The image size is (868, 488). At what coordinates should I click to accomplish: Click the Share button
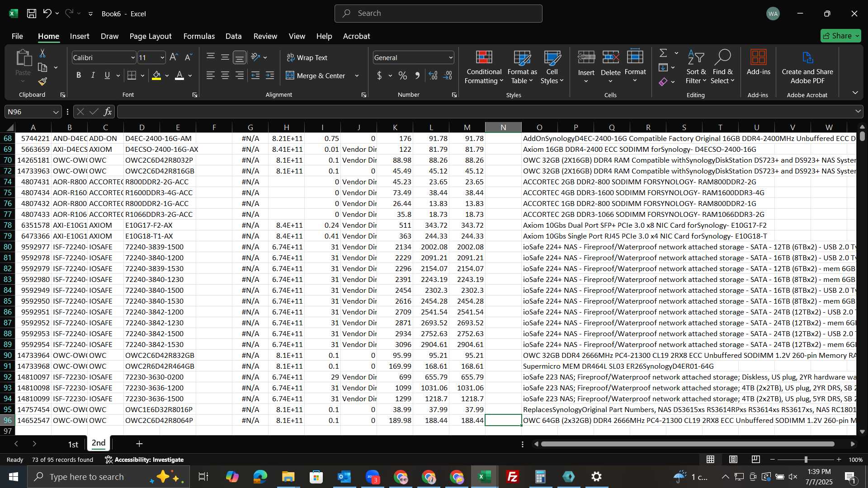841,36
